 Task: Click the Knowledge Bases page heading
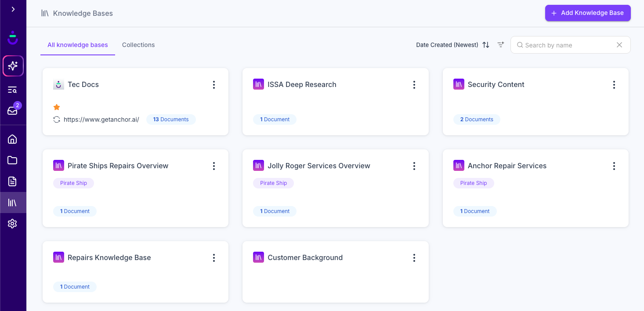coord(83,13)
